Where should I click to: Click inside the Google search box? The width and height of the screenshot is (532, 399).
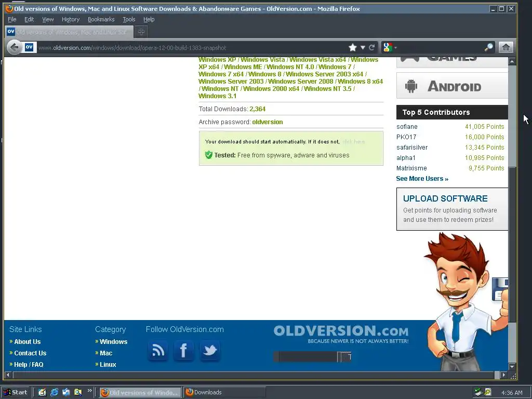441,47
